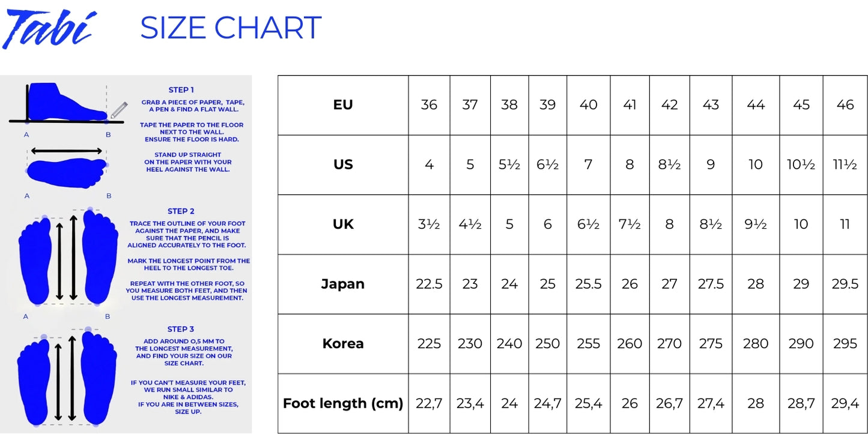Screen dimensions: 868x434
Task: Click the SIZE CHART heading
Action: tap(231, 28)
